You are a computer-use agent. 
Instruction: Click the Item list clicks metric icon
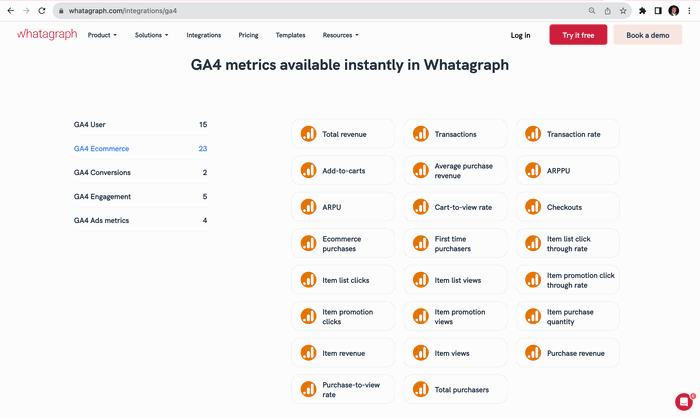(308, 280)
